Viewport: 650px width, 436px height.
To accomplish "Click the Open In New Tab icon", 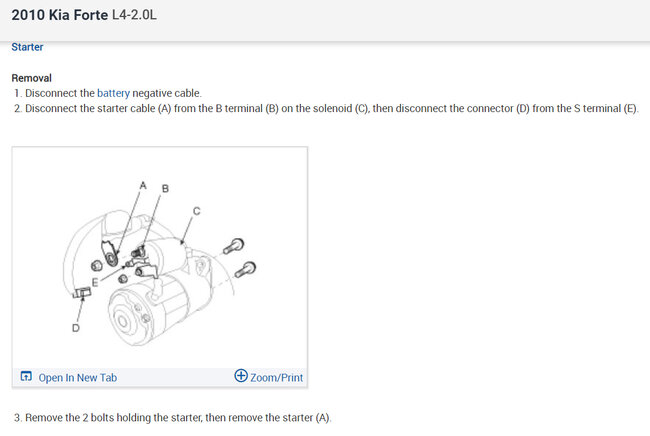I will [26, 376].
